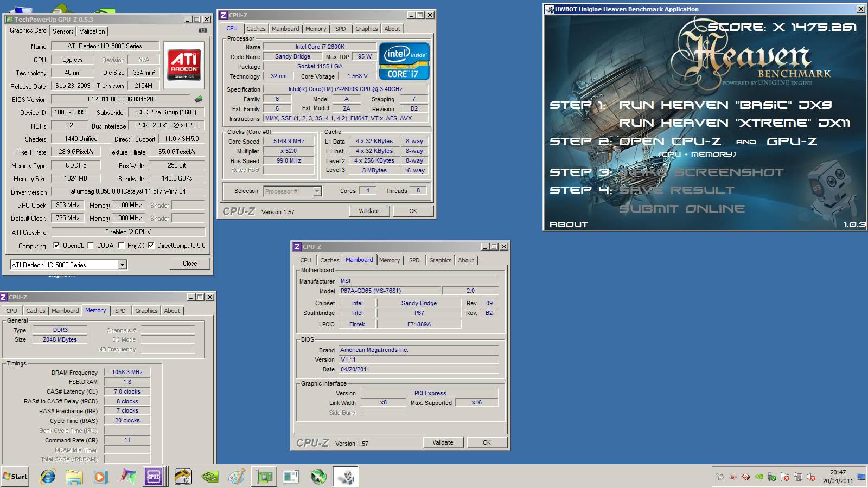
Task: Switch to GPU-Z Validation tab
Action: point(92,31)
